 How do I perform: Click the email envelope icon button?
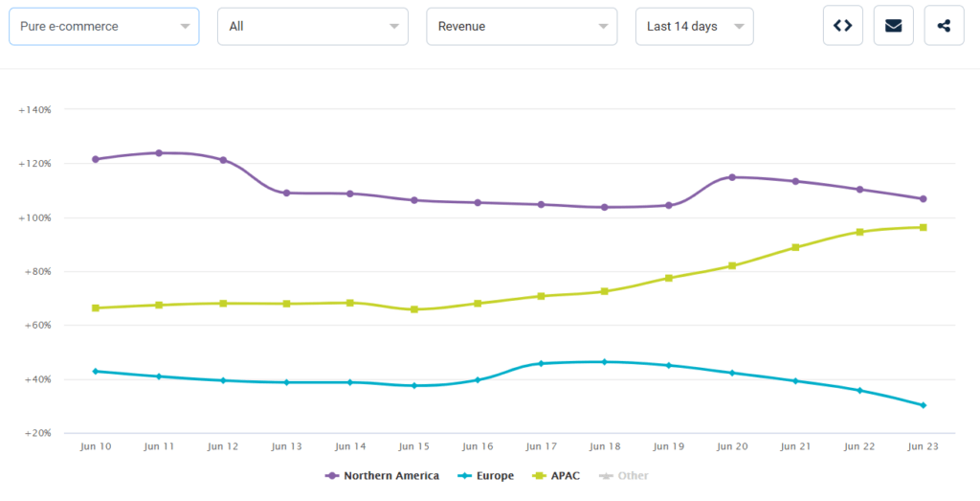point(893,26)
